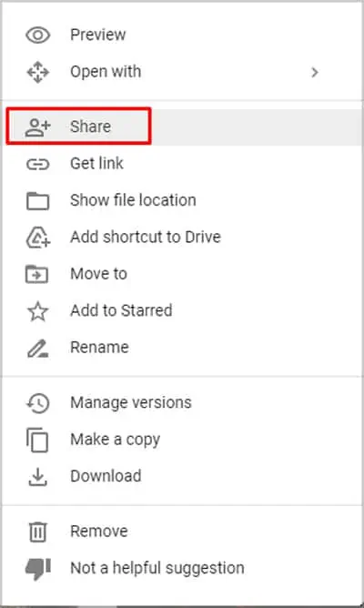Viewport: 364px width, 608px height.
Task: Select Add shortcut to Drive
Action: pyautogui.click(x=182, y=238)
